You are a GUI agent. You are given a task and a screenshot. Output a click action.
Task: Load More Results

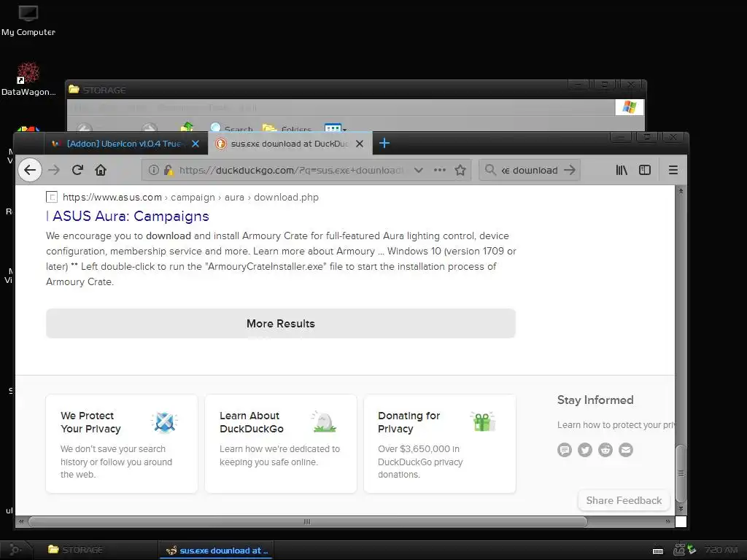coord(281,323)
